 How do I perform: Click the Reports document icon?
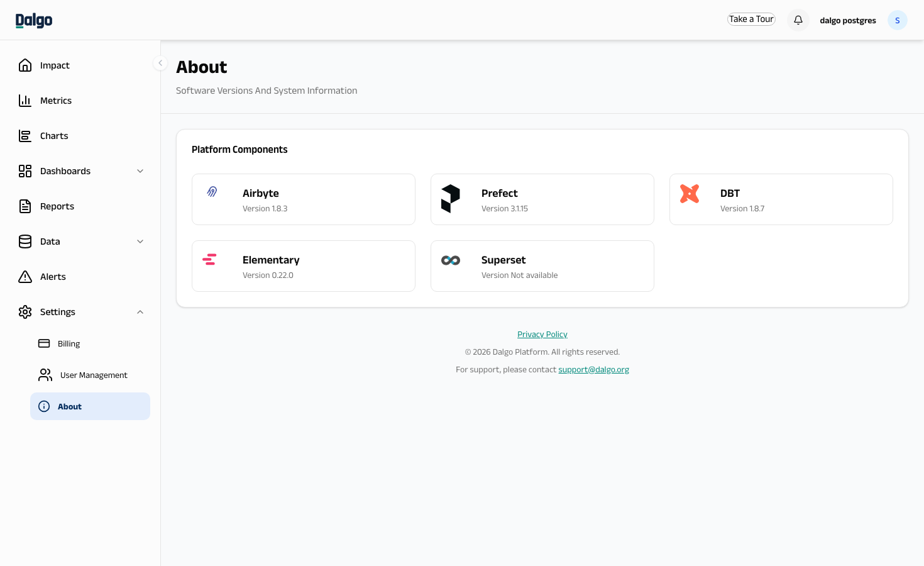25,206
